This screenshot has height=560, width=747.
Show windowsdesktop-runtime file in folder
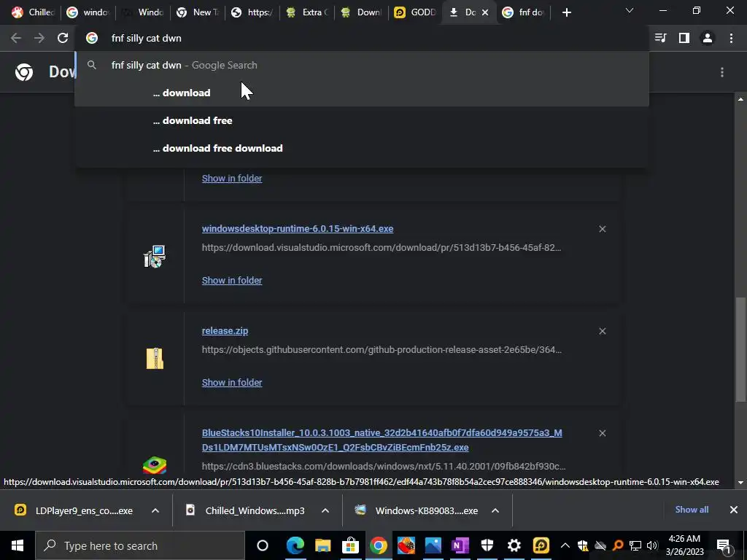pos(232,281)
